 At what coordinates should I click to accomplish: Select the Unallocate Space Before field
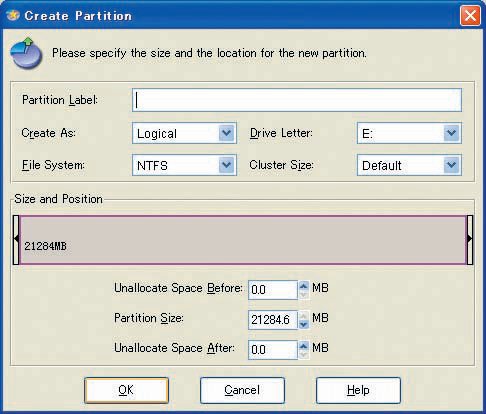[x=273, y=290]
